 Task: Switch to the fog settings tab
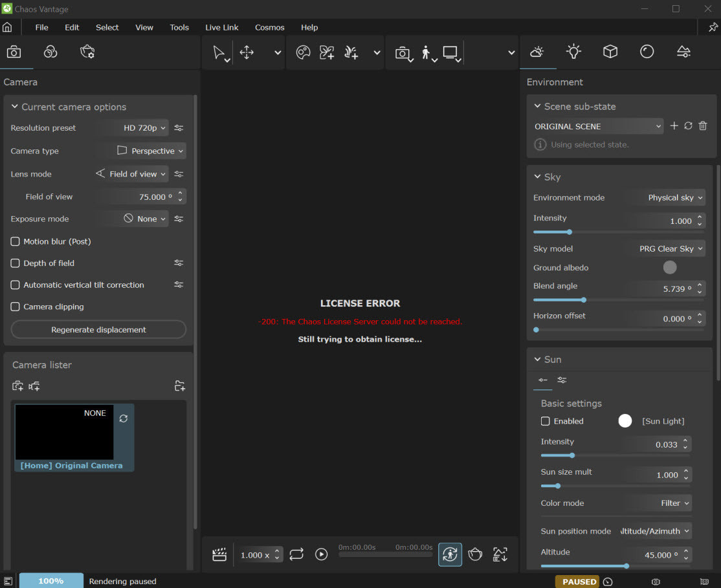pos(683,52)
